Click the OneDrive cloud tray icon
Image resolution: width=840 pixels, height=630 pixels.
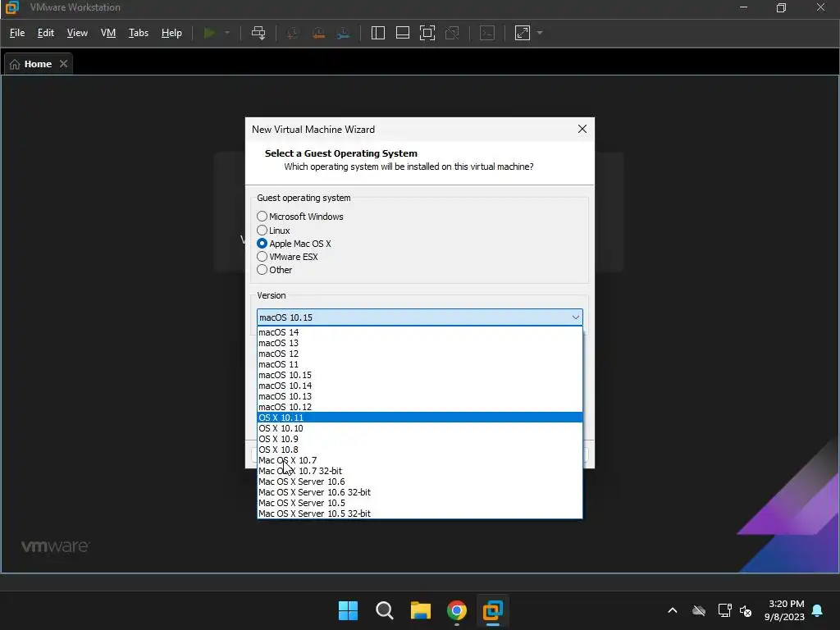click(x=699, y=610)
